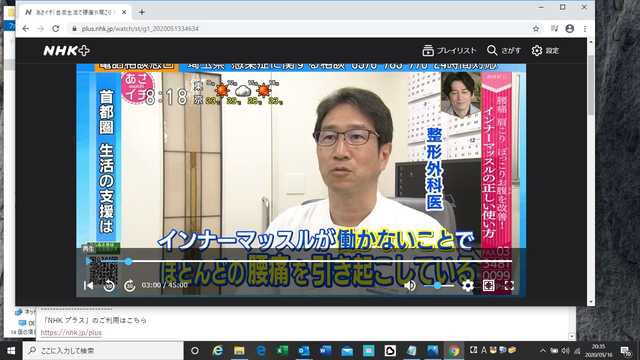Mute the video with the speaker icon
The image size is (640, 360).
coord(410,285)
